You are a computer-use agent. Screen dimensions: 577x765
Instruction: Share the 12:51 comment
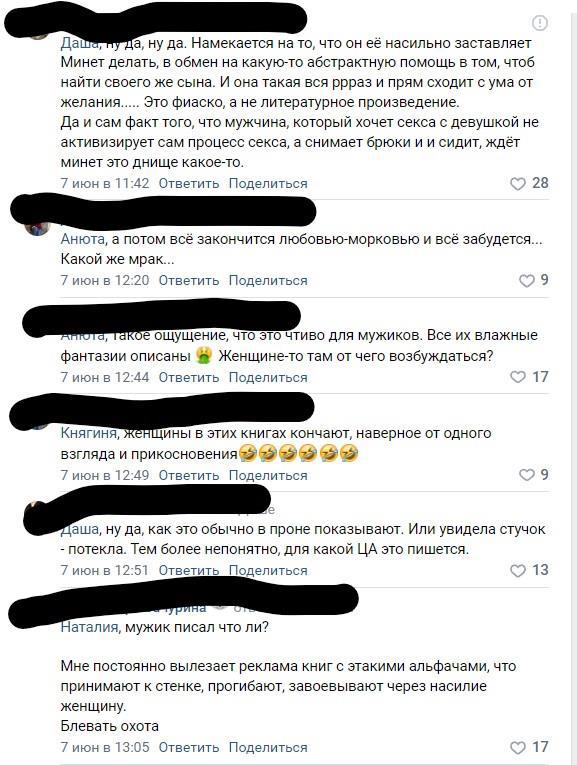point(268,570)
